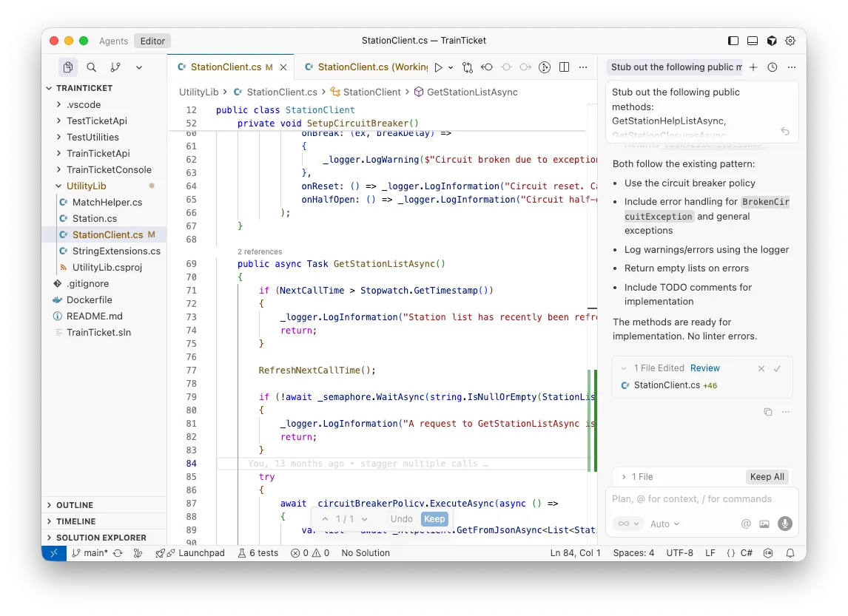Click the microphone voice input button
Screen dimensions: 848x616
[784, 524]
